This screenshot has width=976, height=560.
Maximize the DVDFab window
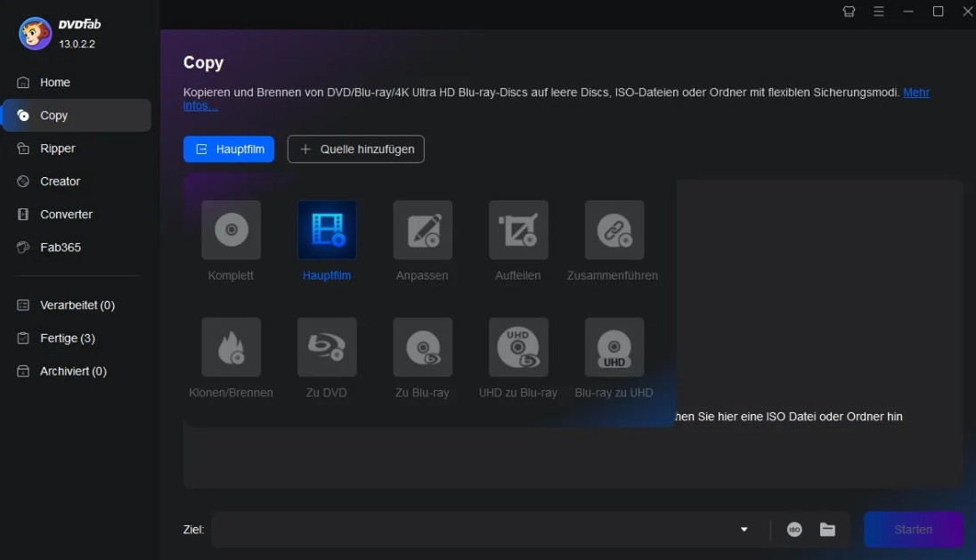tap(938, 12)
